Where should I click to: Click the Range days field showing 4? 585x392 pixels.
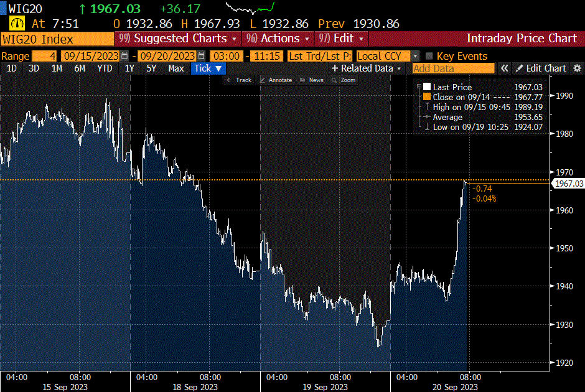(x=44, y=56)
